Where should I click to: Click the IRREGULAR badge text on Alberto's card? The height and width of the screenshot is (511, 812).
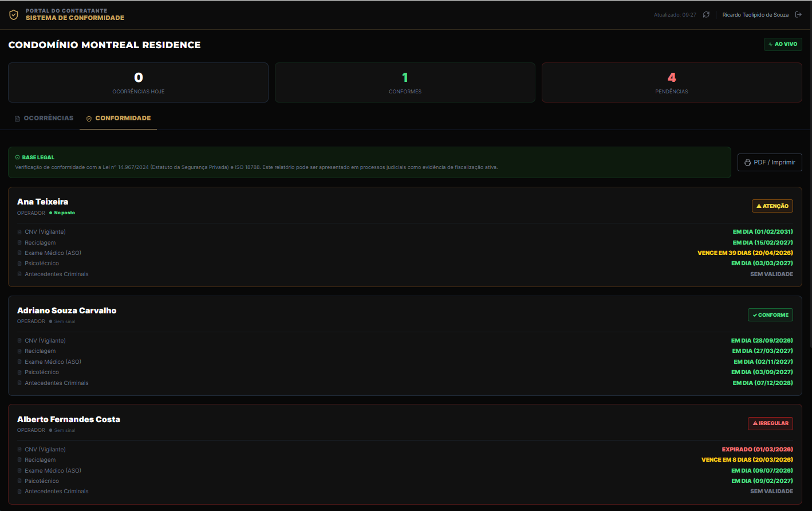click(x=774, y=423)
